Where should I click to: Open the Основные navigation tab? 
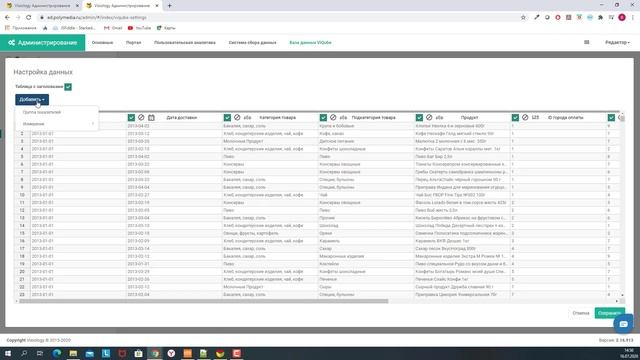coord(102,42)
